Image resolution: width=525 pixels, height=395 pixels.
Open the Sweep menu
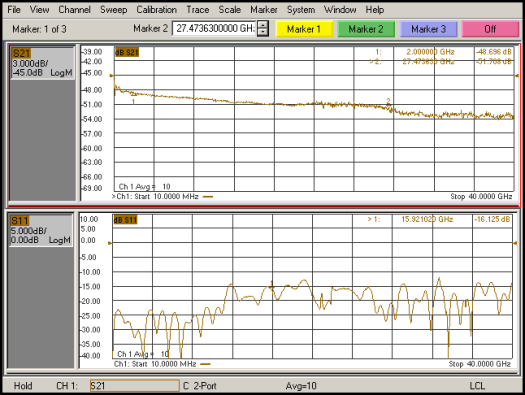click(x=114, y=10)
